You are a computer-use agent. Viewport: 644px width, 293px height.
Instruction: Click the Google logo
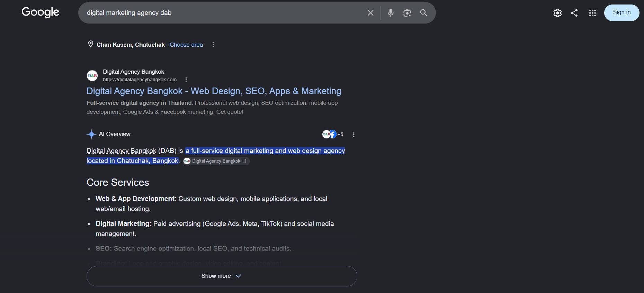(41, 12)
